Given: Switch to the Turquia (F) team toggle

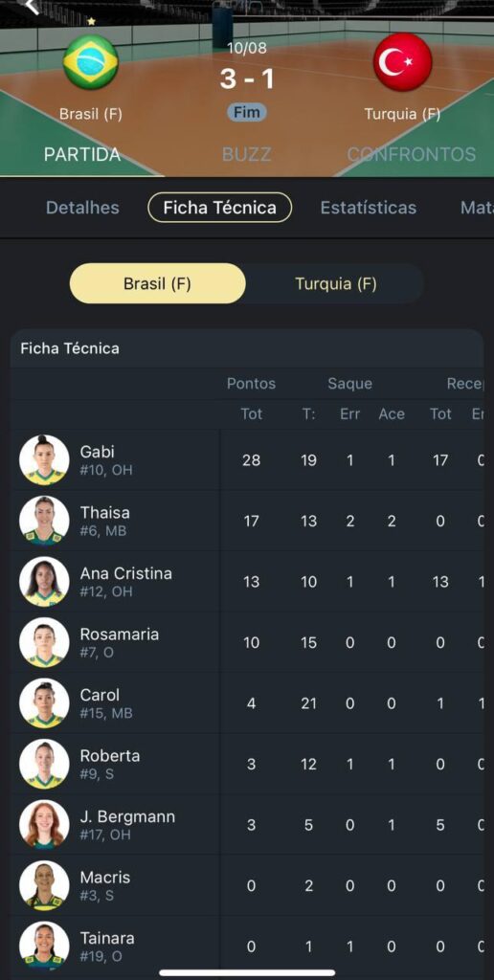Looking at the screenshot, I should [336, 283].
